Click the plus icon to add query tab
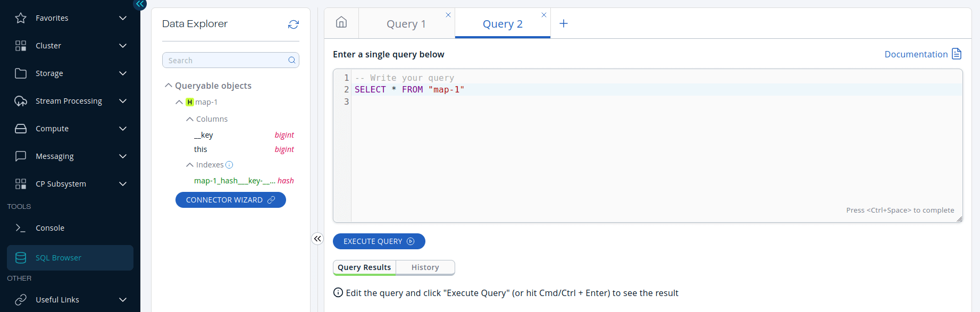 pyautogui.click(x=564, y=23)
